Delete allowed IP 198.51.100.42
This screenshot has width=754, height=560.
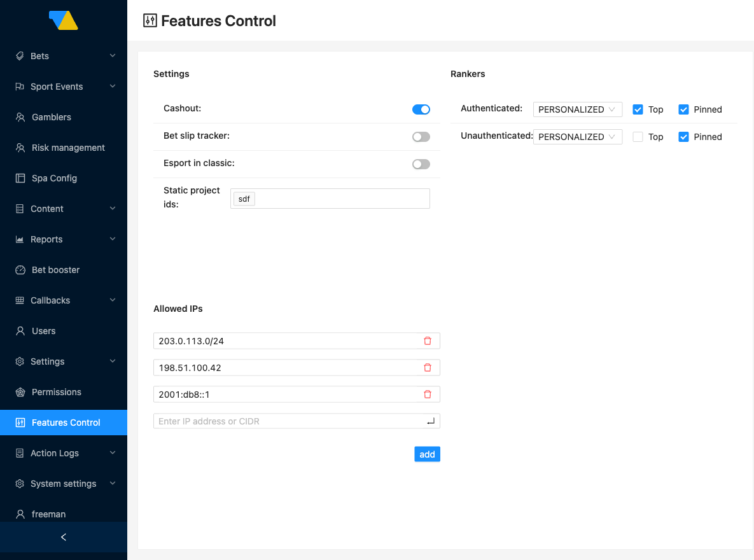pyautogui.click(x=428, y=368)
